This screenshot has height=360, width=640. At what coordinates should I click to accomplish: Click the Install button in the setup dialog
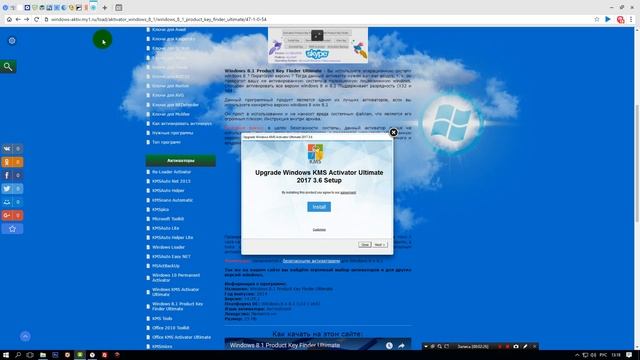pyautogui.click(x=319, y=207)
